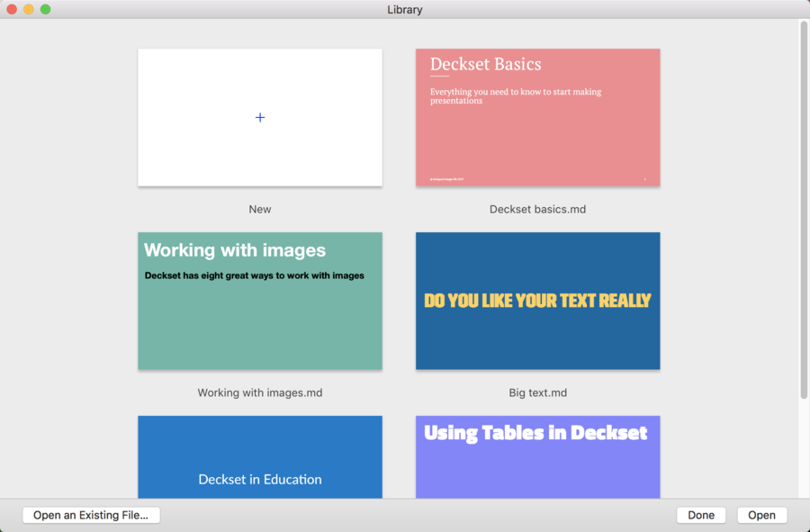The width and height of the screenshot is (810, 532).
Task: Click the Open button
Action: click(x=761, y=515)
